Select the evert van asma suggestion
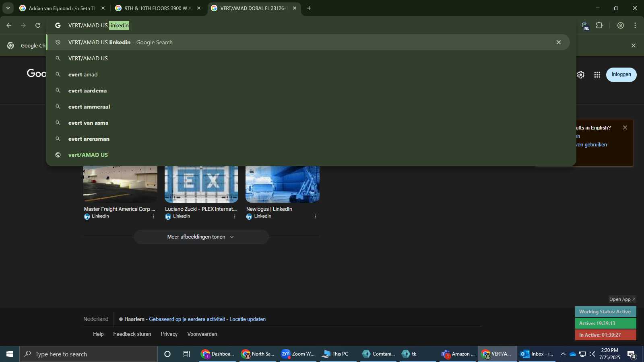 (308, 123)
